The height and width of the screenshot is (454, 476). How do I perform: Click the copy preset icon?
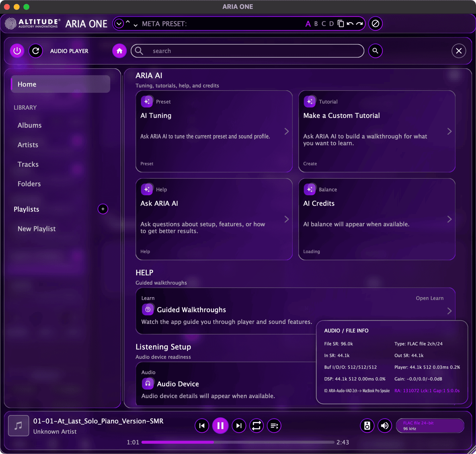point(341,23)
